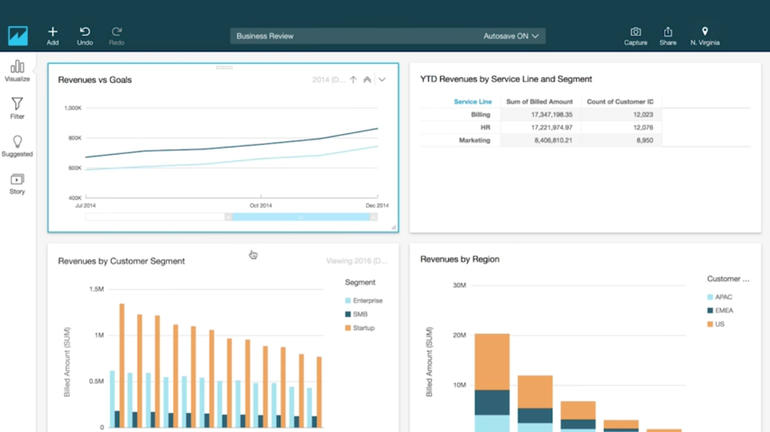The width and height of the screenshot is (770, 432).
Task: Click the Service Line column header
Action: (472, 102)
